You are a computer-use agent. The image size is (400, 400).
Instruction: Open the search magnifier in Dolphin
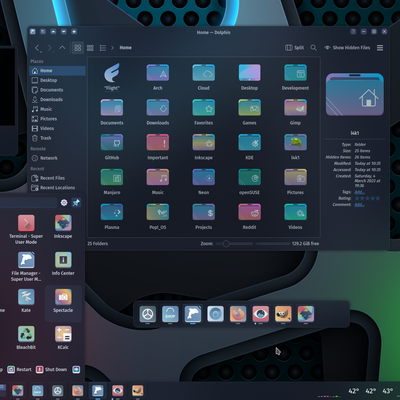coord(314,48)
